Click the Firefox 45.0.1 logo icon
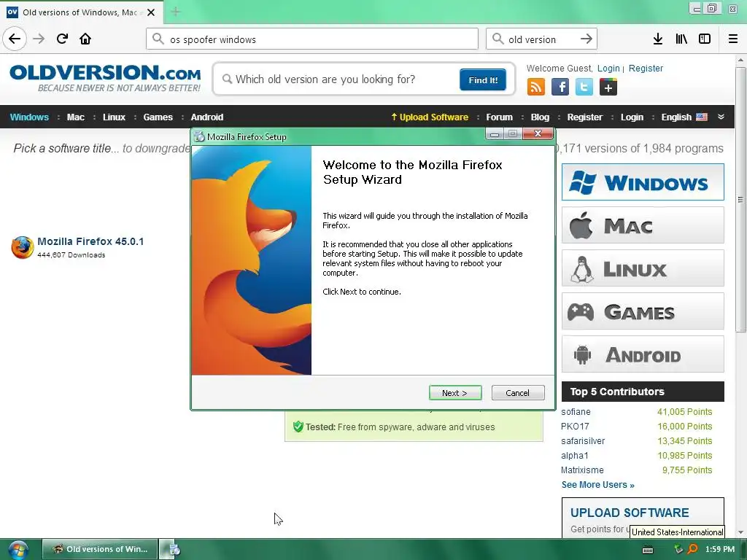The image size is (747, 560). click(23, 247)
